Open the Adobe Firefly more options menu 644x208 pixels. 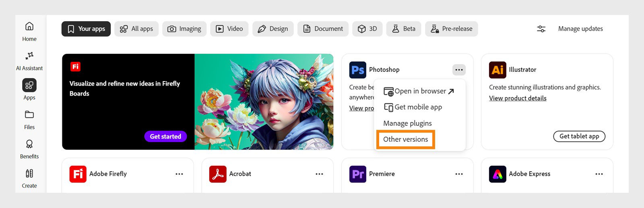[180, 174]
